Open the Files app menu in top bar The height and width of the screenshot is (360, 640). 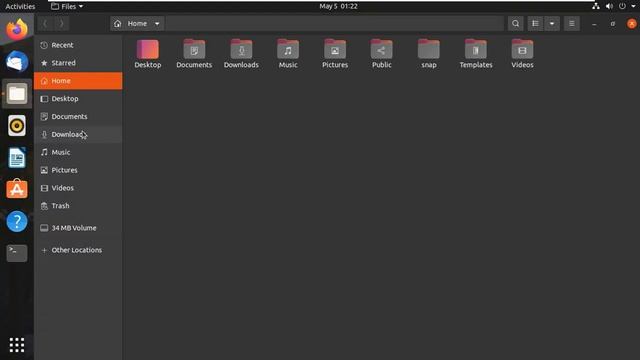pos(67,6)
